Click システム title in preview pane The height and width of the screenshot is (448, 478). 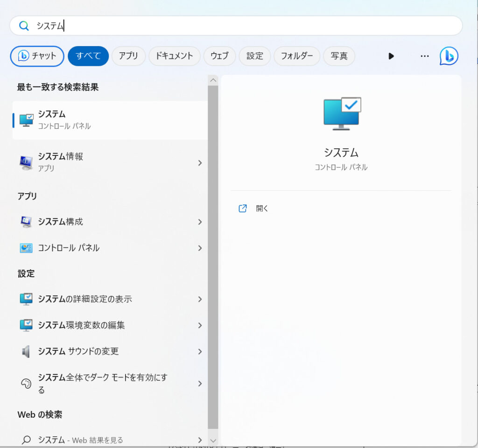tap(341, 153)
